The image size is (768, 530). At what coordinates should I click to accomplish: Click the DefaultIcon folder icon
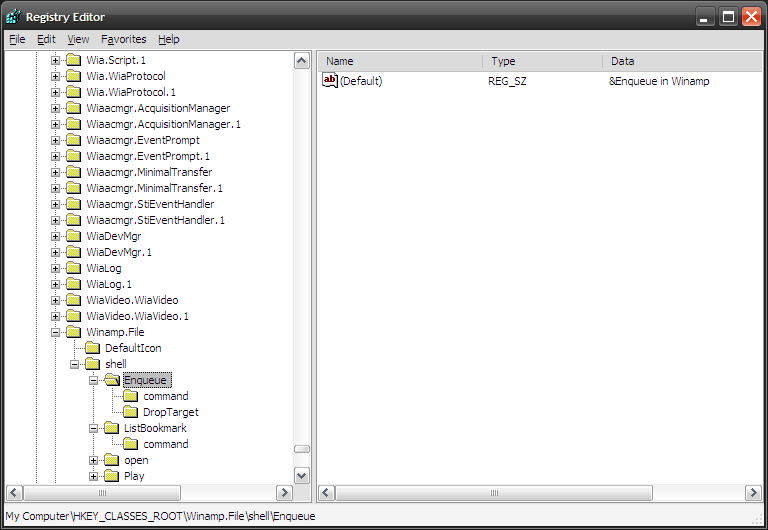point(92,348)
